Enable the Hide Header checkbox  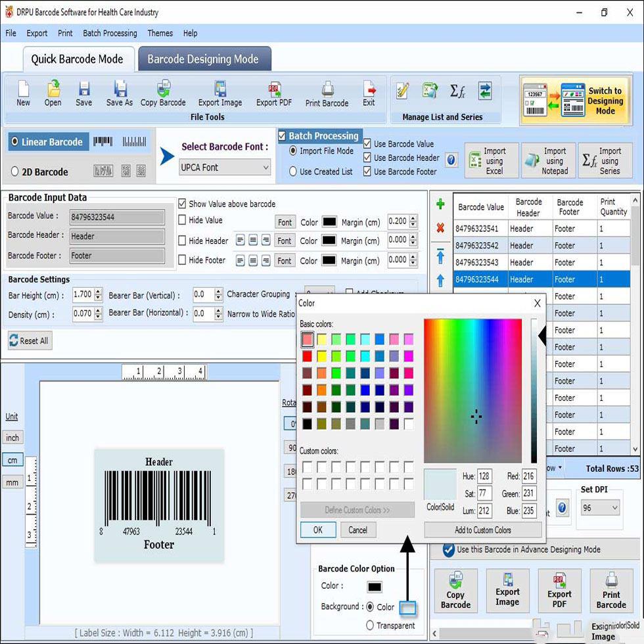(x=183, y=241)
